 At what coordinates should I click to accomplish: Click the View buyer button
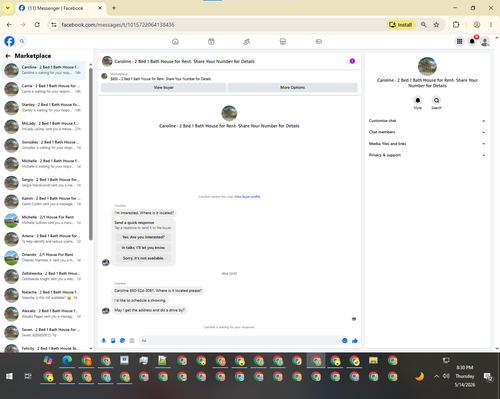163,87
